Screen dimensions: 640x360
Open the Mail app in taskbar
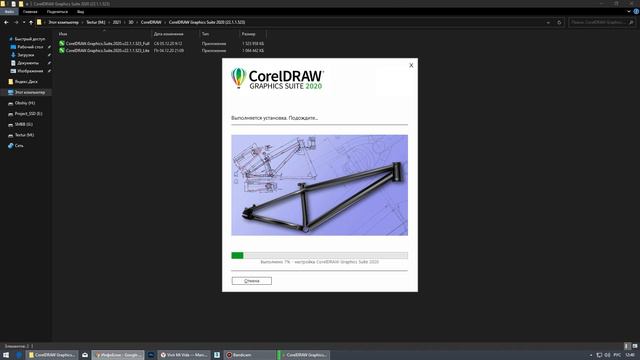[85, 355]
